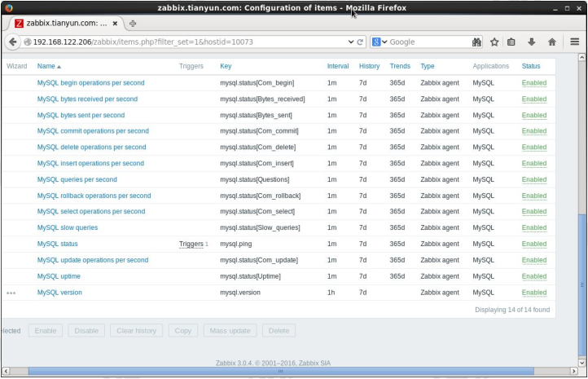Sort by the Interval column header
Viewport: 588px width, 379px height.
pos(338,66)
